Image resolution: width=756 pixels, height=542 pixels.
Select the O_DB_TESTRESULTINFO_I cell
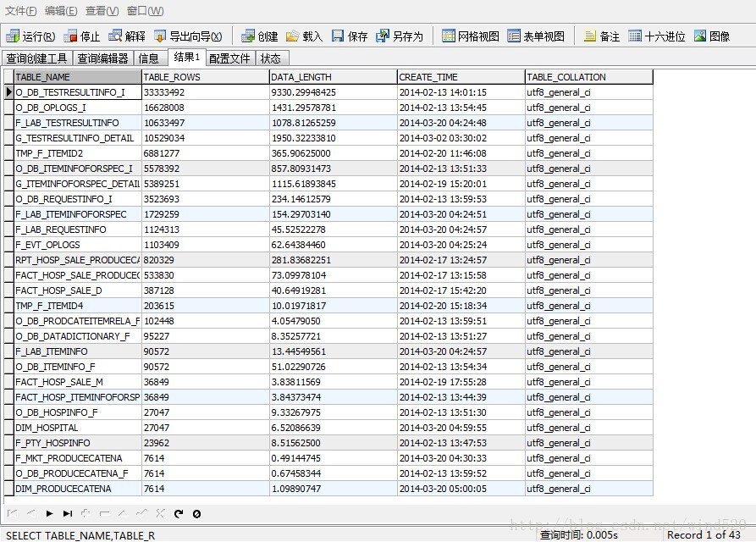coord(78,92)
